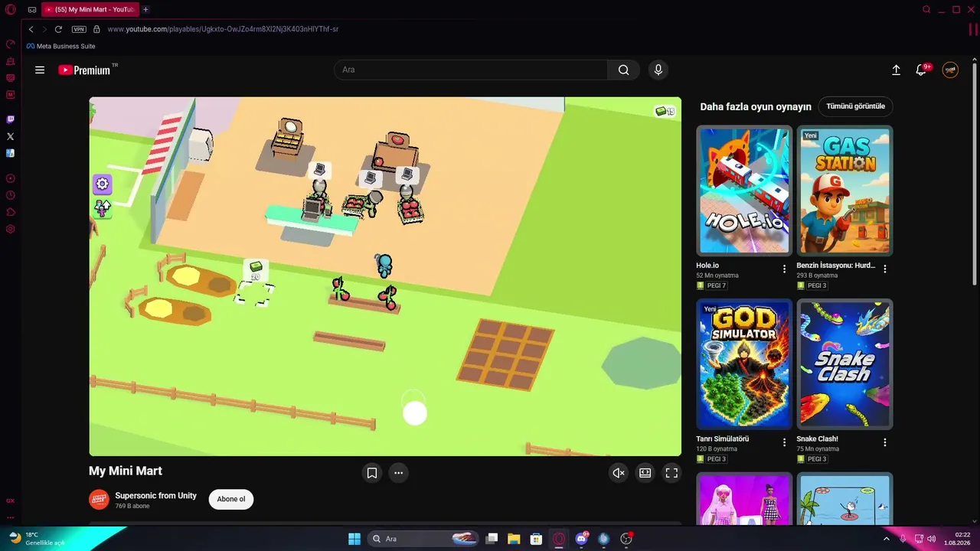Open Opera sidebar settings gear
Viewport: 980px width, 551px height.
tap(10, 229)
